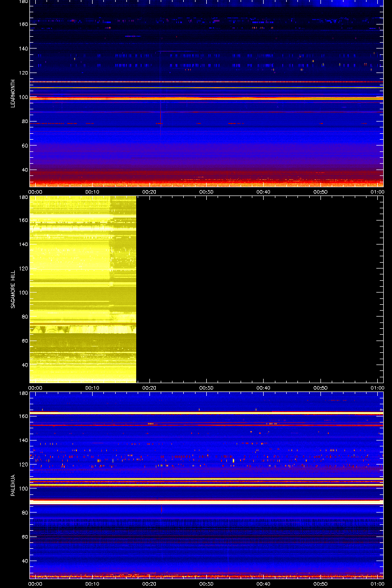Select Learmonth plot's 00:30 time label

(206, 192)
